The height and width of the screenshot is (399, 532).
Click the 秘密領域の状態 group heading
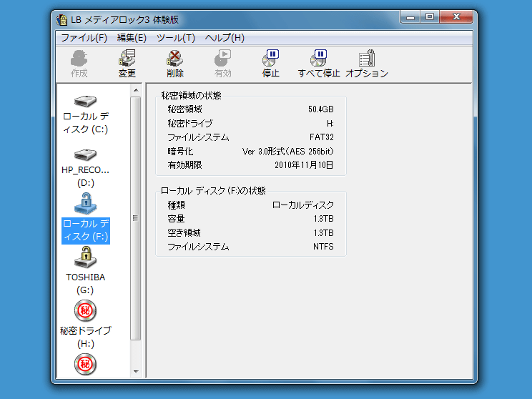click(191, 96)
